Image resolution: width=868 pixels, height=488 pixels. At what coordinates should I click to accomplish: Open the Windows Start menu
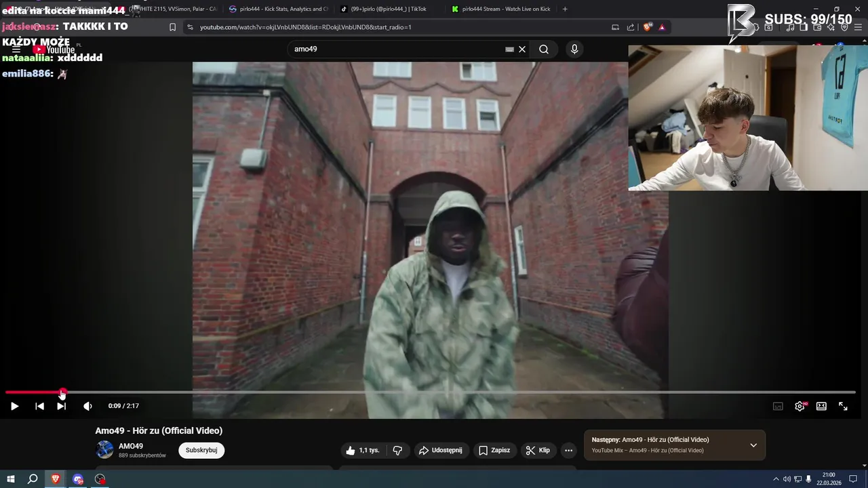coord(11,479)
